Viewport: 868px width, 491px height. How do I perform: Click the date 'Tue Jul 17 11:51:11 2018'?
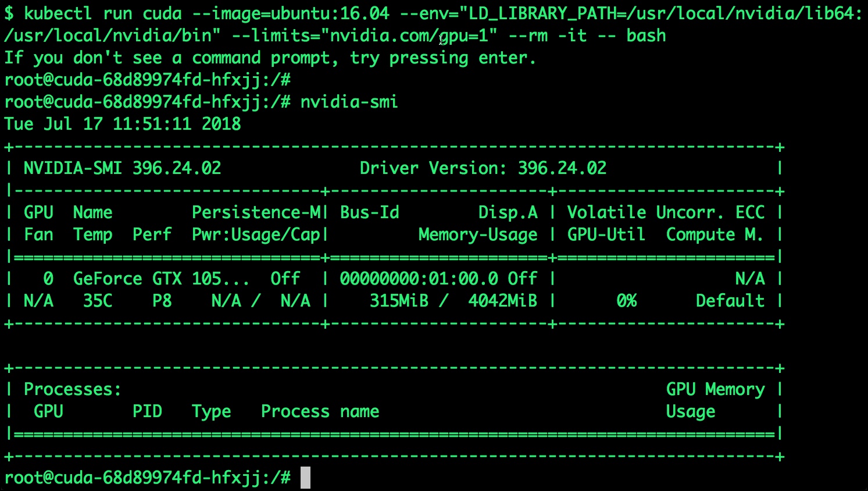tap(123, 124)
